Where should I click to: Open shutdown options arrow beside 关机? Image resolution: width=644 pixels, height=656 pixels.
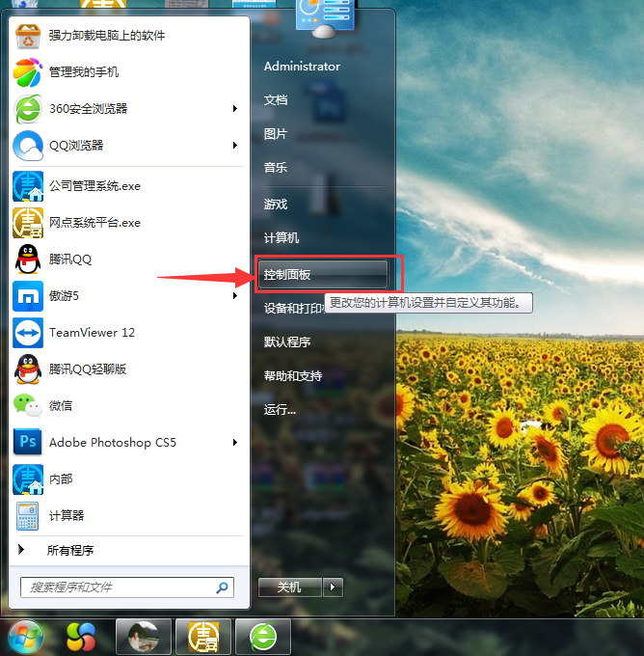coord(333,587)
